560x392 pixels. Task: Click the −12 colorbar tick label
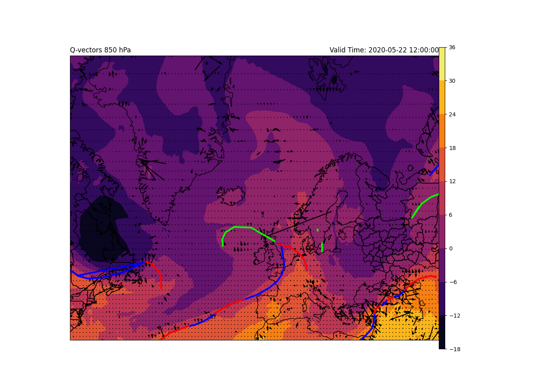454,316
